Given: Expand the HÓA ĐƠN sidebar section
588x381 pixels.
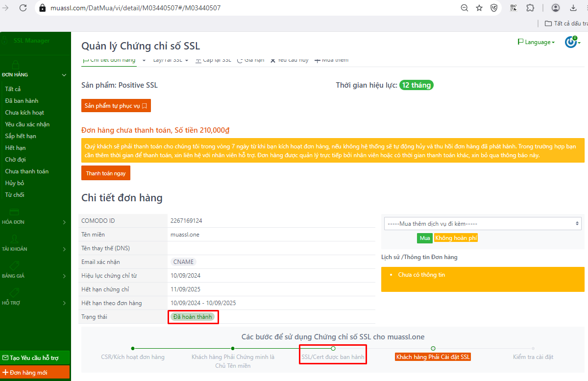Looking at the screenshot, I should pyautogui.click(x=34, y=222).
